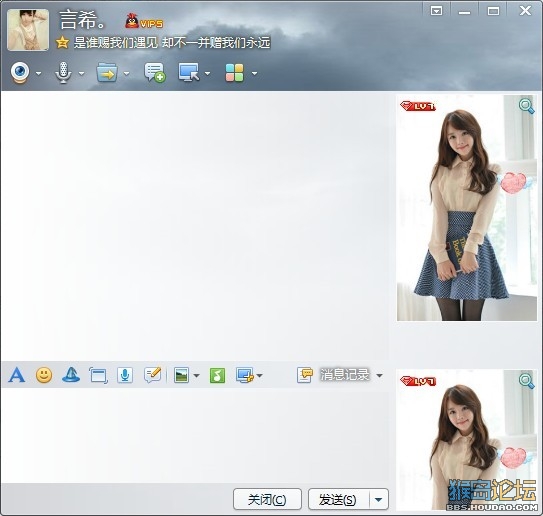
Task: Click in the message input area
Action: [196, 435]
